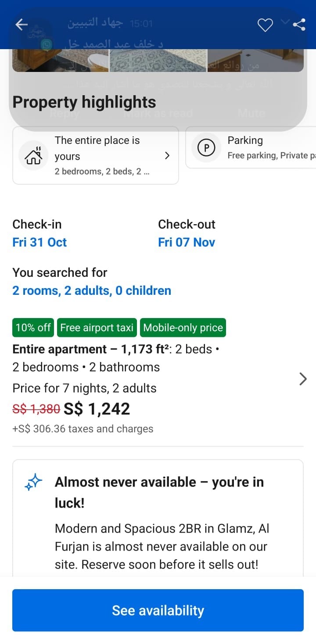This screenshot has height=644, width=316.
Task: Expand apartment details with the right chevron
Action: [303, 379]
